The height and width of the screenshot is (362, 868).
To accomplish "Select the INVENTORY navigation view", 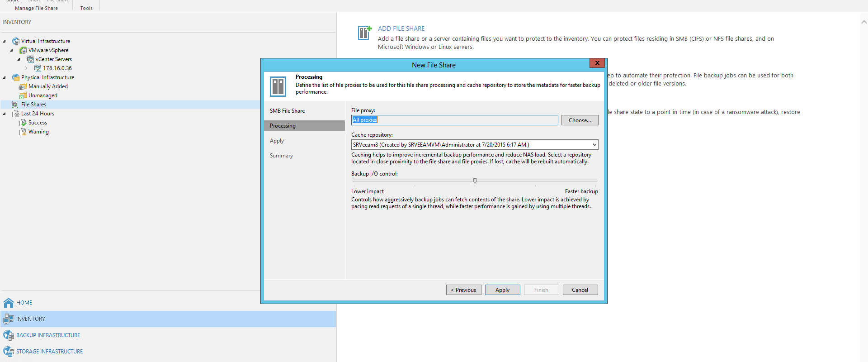I will [x=168, y=319].
